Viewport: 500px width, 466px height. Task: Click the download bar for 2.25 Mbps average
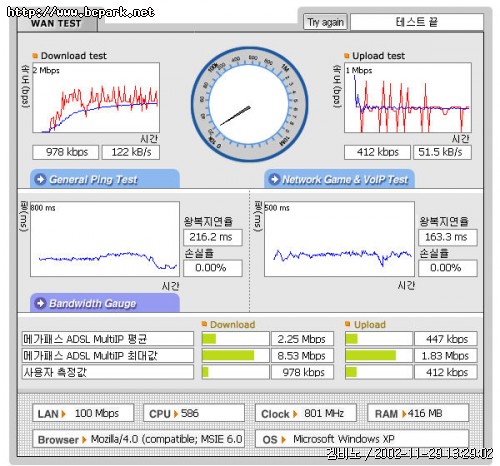click(x=235, y=339)
